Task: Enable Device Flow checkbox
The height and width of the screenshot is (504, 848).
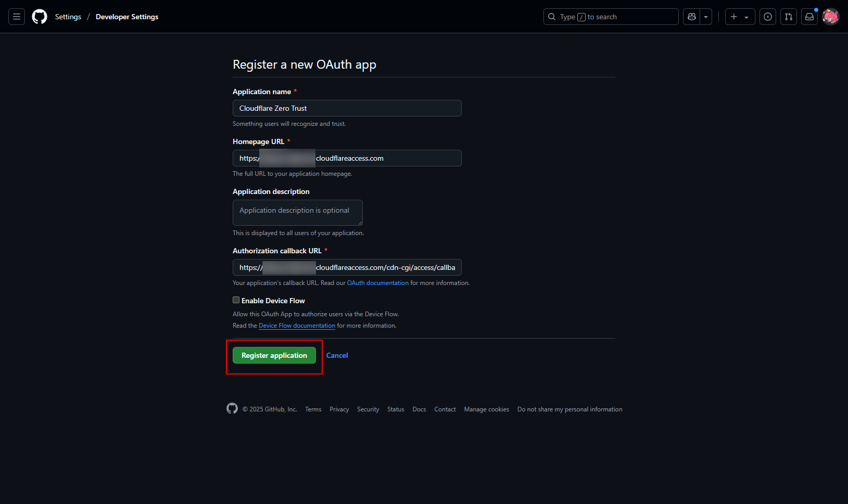Action: tap(236, 300)
